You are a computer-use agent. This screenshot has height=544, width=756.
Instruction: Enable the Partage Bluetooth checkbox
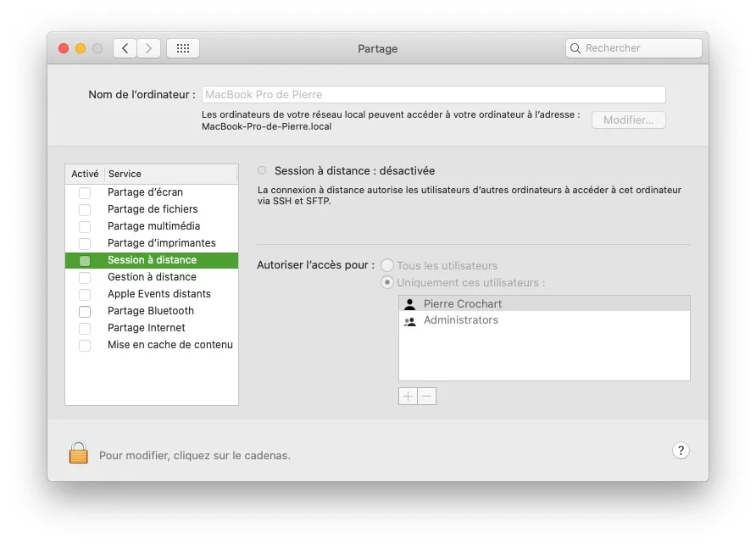(85, 311)
